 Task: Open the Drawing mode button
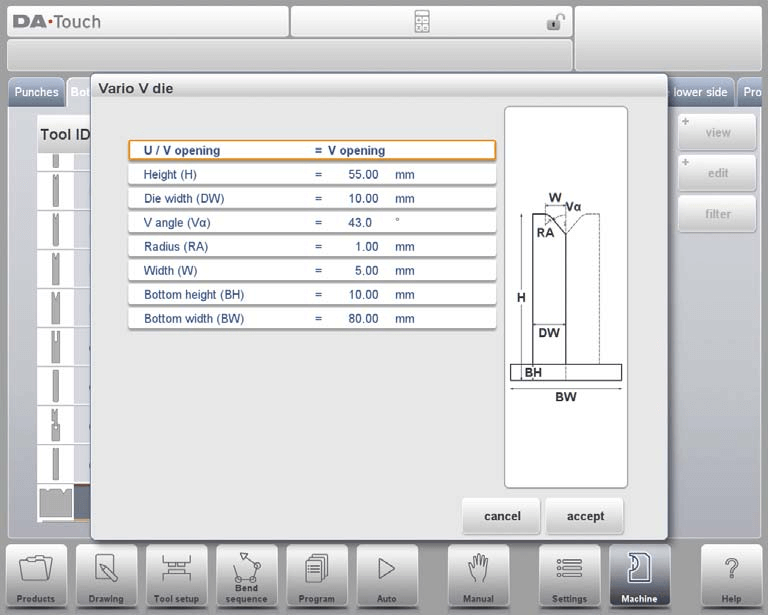tap(106, 576)
